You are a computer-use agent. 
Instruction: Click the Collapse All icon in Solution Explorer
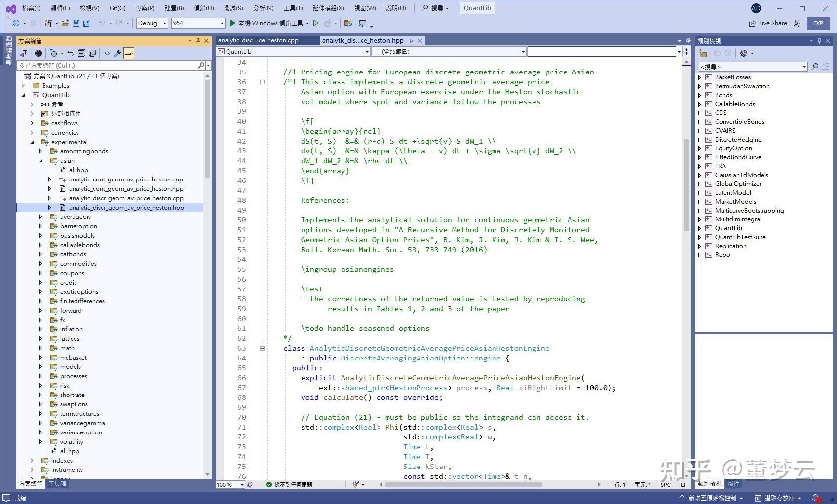pyautogui.click(x=81, y=53)
